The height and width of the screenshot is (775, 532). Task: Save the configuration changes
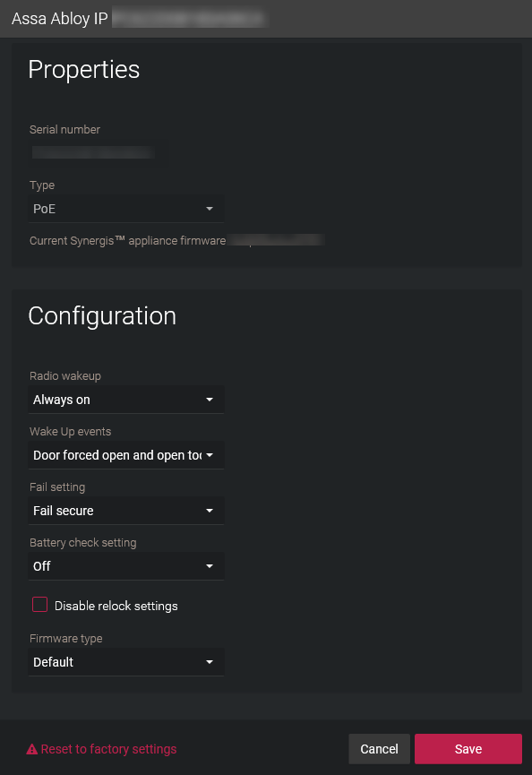(468, 749)
